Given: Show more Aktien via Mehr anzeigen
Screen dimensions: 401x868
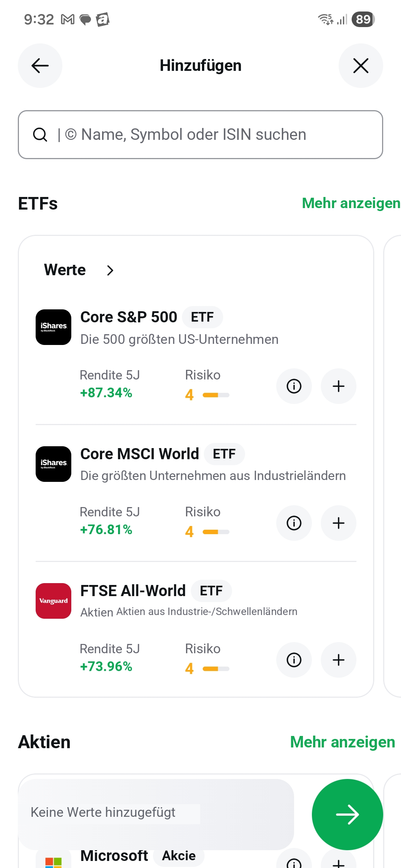Looking at the screenshot, I should 342,742.
